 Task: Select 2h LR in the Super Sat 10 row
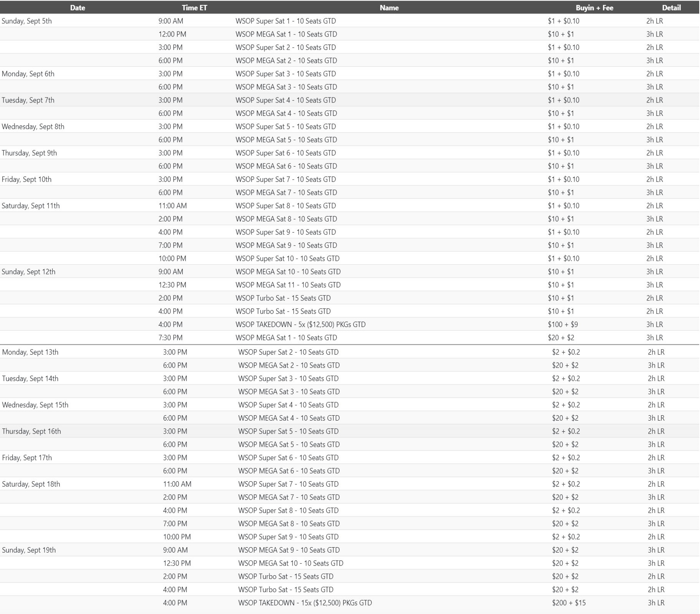click(x=654, y=259)
